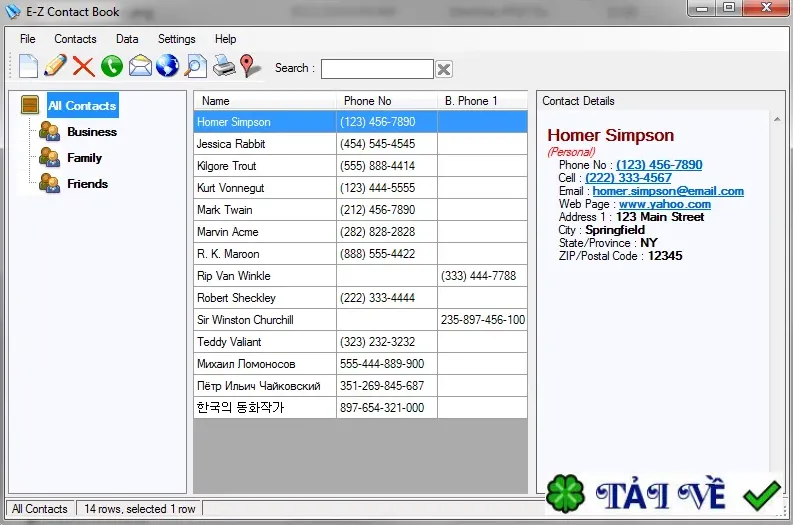Click the red X Delete Contact icon
The width and height of the screenshot is (793, 525).
83,66
